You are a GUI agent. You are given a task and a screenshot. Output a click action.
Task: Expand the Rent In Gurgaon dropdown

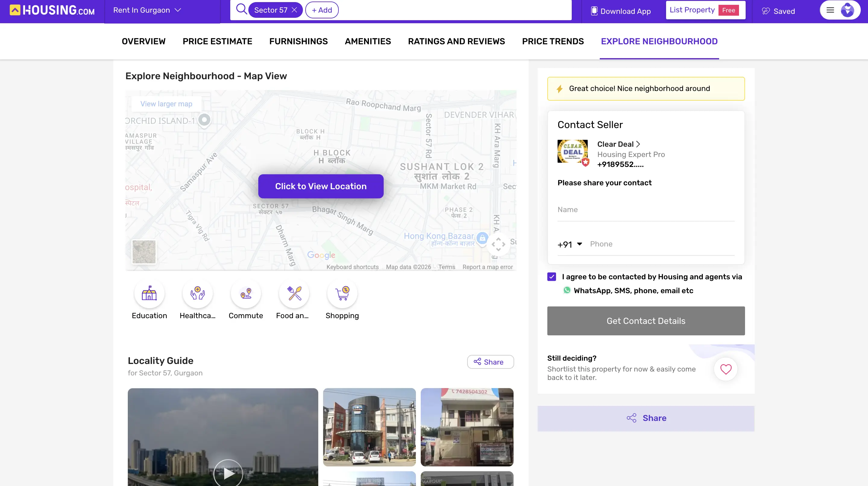147,10
